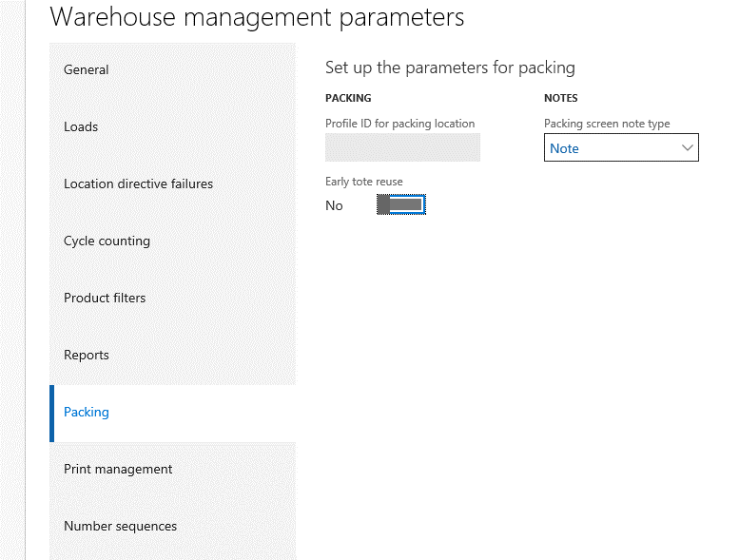Click the Profile ID for packing location label
This screenshot has width=739, height=560.
(399, 124)
